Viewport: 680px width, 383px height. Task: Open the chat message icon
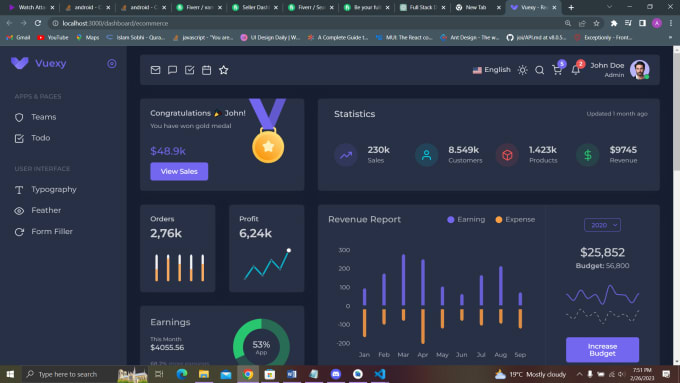[x=172, y=70]
